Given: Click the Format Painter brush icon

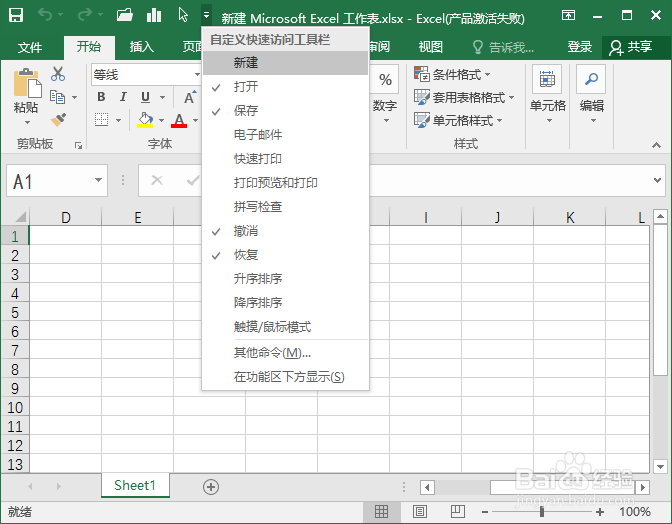Looking at the screenshot, I should [x=58, y=120].
